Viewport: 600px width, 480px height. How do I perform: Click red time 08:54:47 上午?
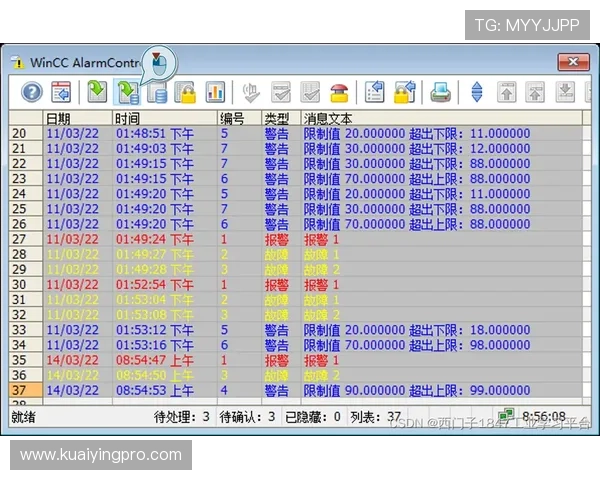[x=155, y=360]
